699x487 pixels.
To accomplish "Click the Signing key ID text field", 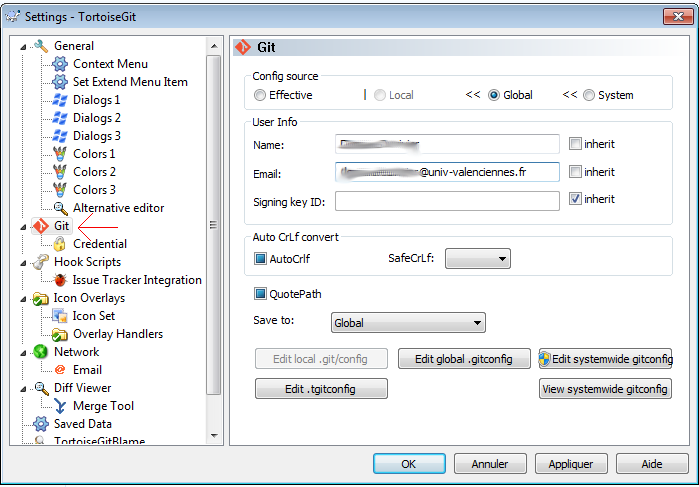I will point(447,201).
